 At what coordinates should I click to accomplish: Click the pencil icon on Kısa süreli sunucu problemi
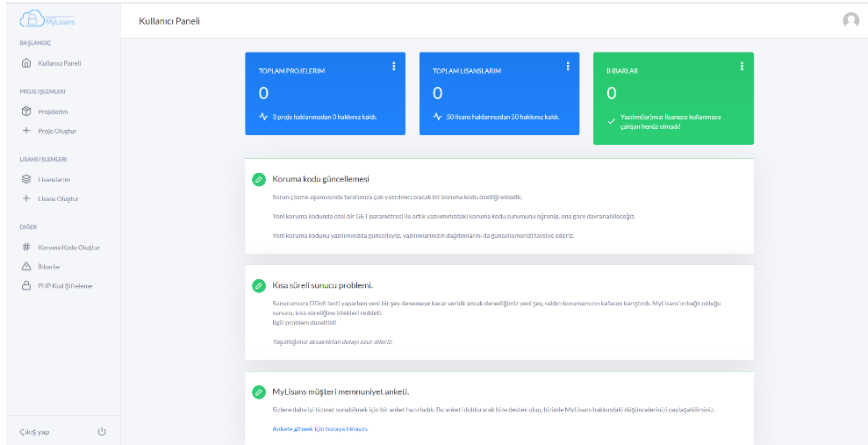pyautogui.click(x=259, y=285)
